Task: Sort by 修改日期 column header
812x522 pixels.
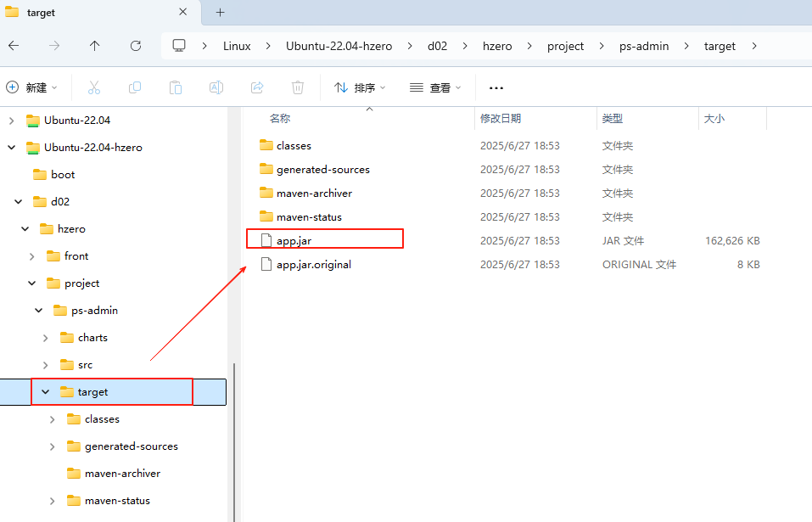Action: (501, 119)
